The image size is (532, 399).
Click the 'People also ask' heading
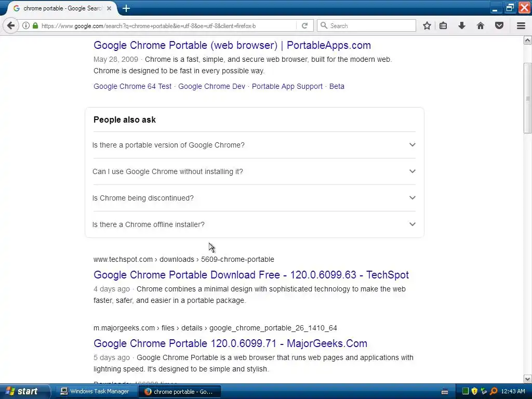(125, 120)
